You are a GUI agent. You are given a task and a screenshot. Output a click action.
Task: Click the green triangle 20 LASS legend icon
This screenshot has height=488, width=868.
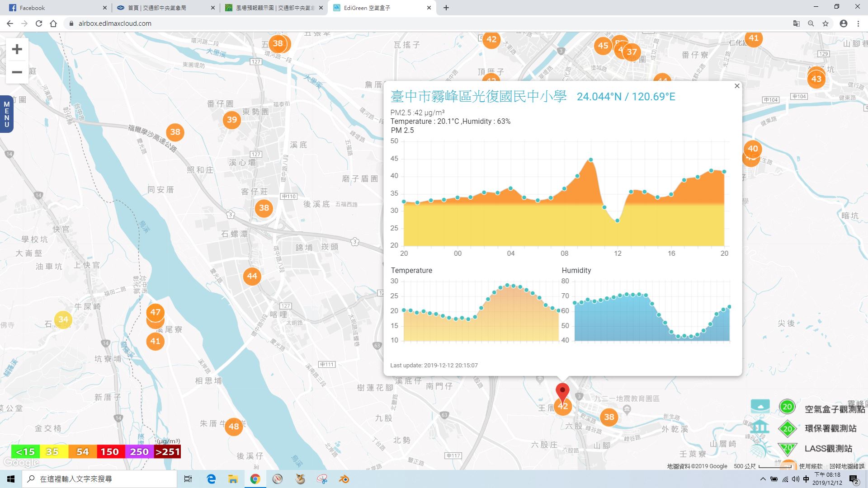pyautogui.click(x=787, y=448)
